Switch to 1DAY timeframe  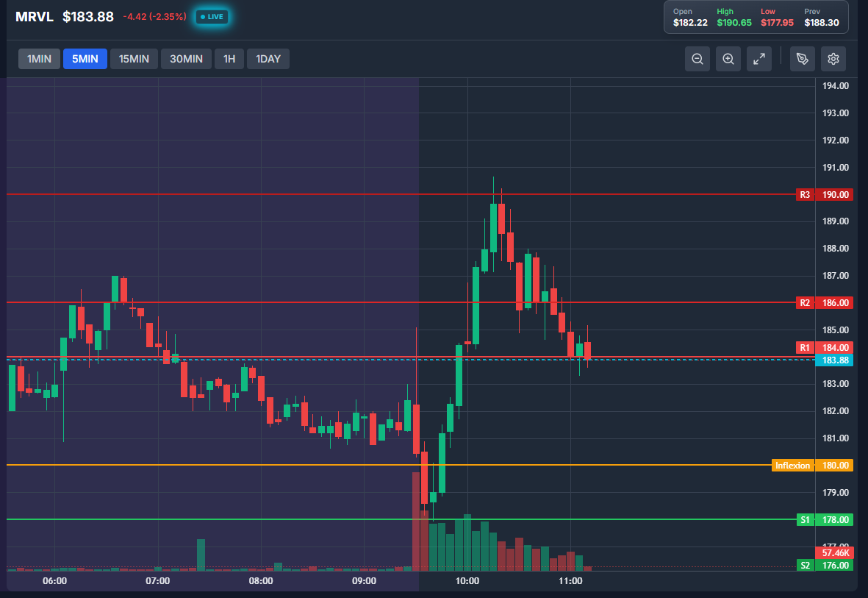(x=268, y=59)
